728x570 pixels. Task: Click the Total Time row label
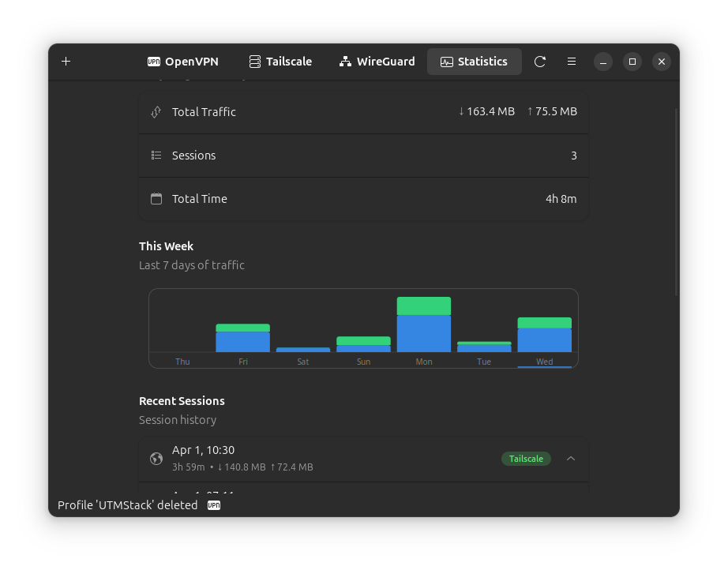point(199,199)
